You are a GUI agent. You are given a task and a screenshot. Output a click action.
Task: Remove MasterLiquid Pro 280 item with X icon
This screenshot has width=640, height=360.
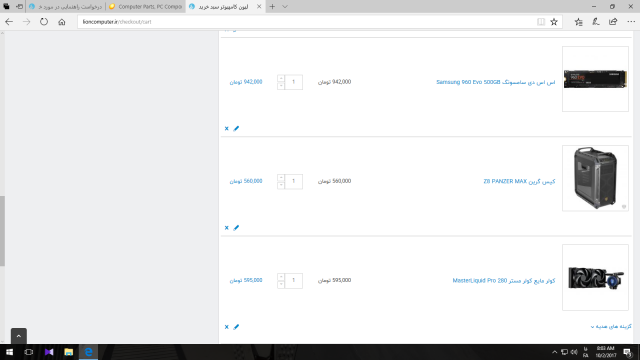tap(227, 327)
